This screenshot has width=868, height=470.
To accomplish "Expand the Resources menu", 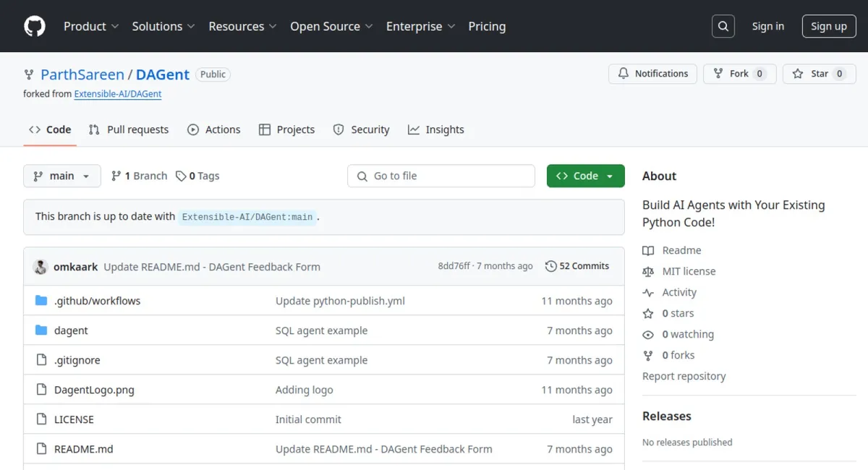I will point(243,26).
